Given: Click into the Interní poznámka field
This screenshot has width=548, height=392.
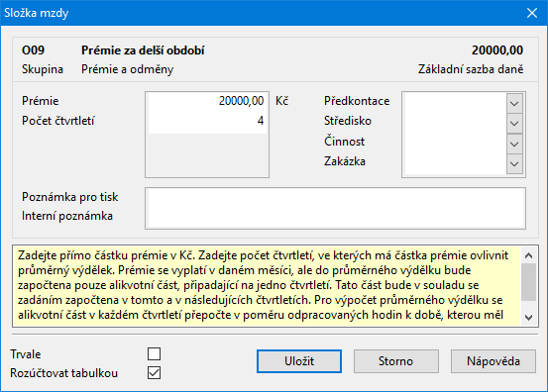Looking at the screenshot, I should [335, 217].
